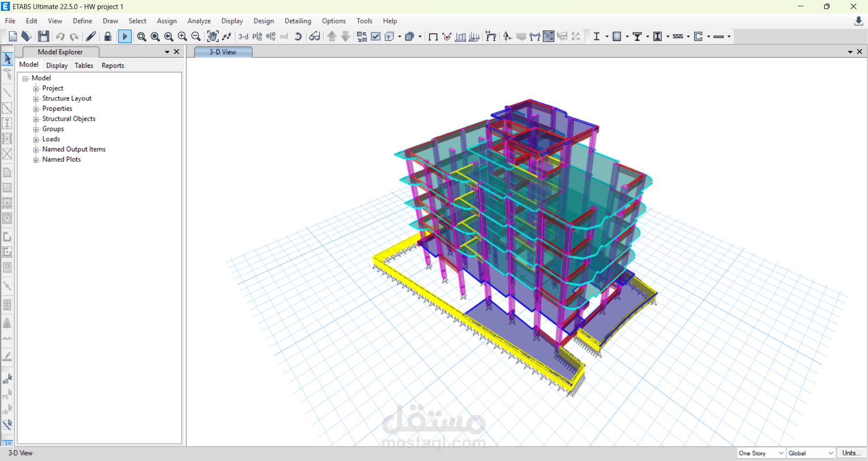
Task: Open the Define menu
Action: (82, 21)
